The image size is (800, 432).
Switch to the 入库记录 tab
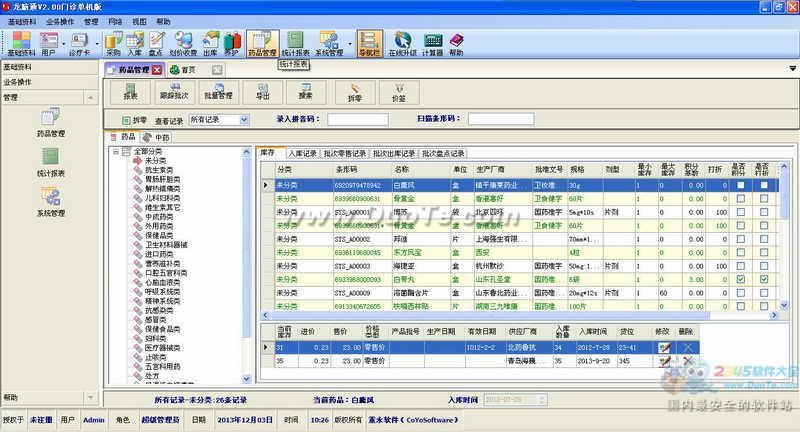[x=302, y=154]
